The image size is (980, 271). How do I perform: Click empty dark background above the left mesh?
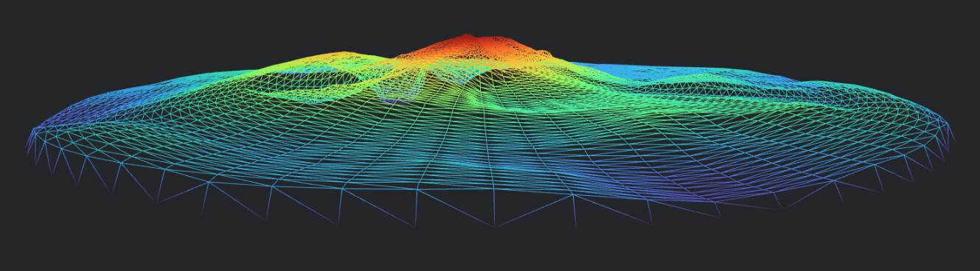[147, 33]
